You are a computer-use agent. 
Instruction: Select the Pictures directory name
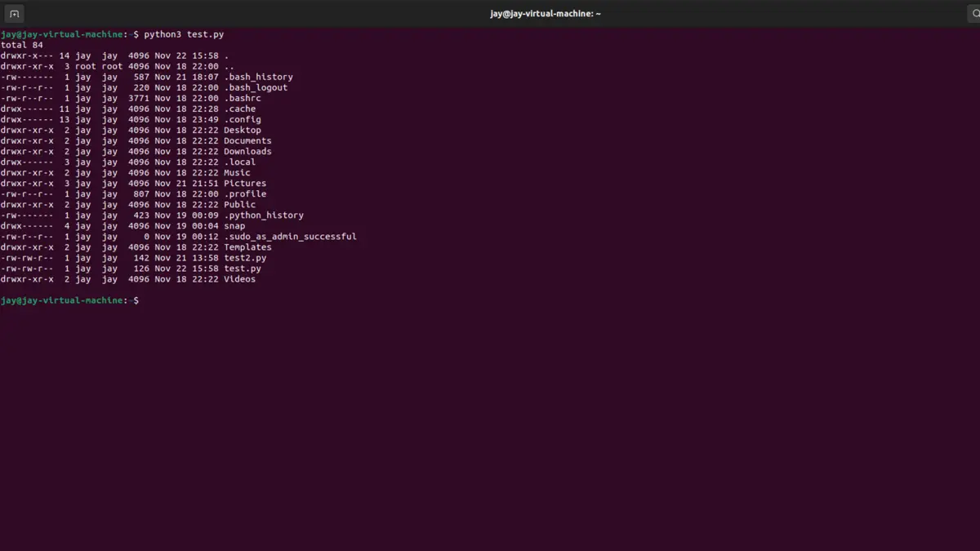[245, 183]
